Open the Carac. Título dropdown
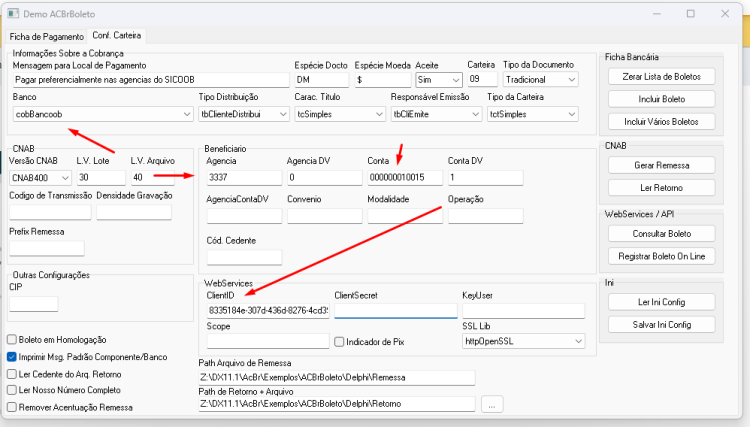The width and height of the screenshot is (750, 427). click(340, 114)
